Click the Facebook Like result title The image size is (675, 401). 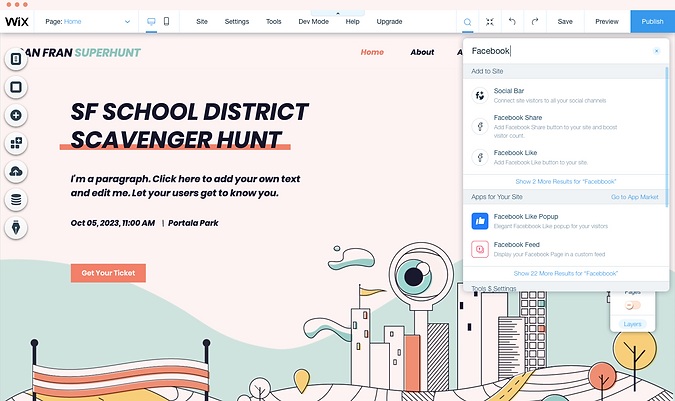[515, 153]
